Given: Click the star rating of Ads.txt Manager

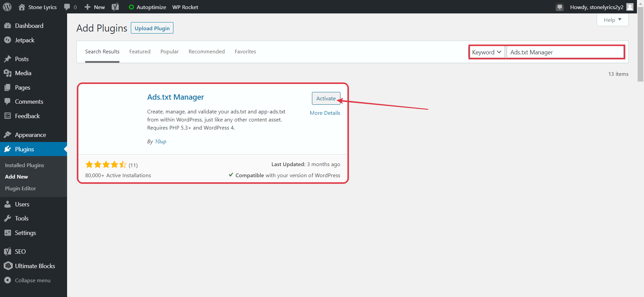Looking at the screenshot, I should 106,164.
